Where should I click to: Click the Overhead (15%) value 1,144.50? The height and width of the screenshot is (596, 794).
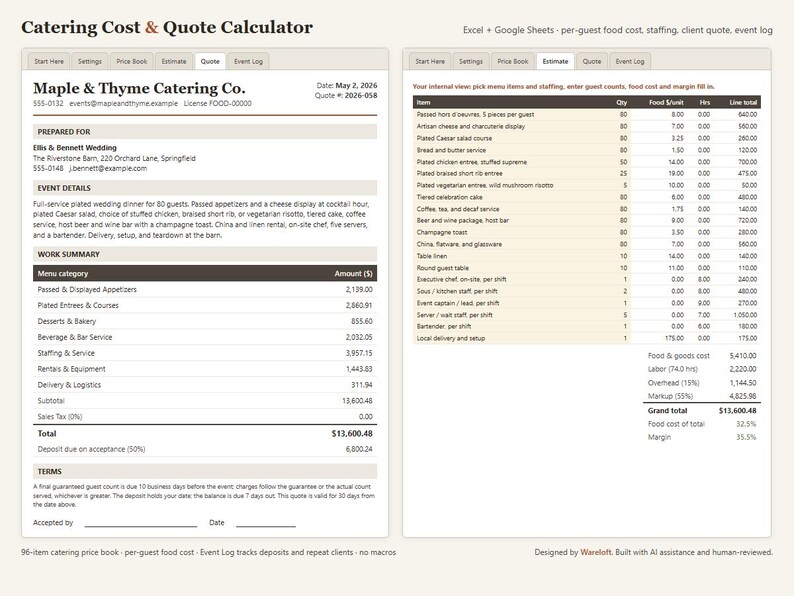[743, 383]
